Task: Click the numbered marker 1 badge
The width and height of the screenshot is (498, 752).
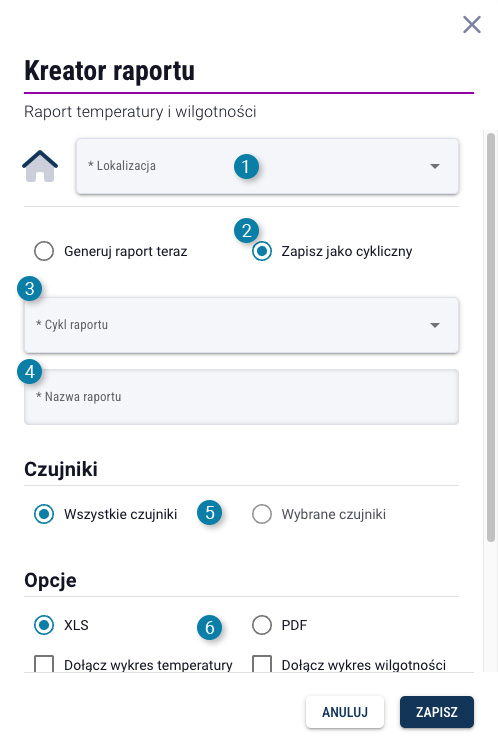Action: (246, 166)
